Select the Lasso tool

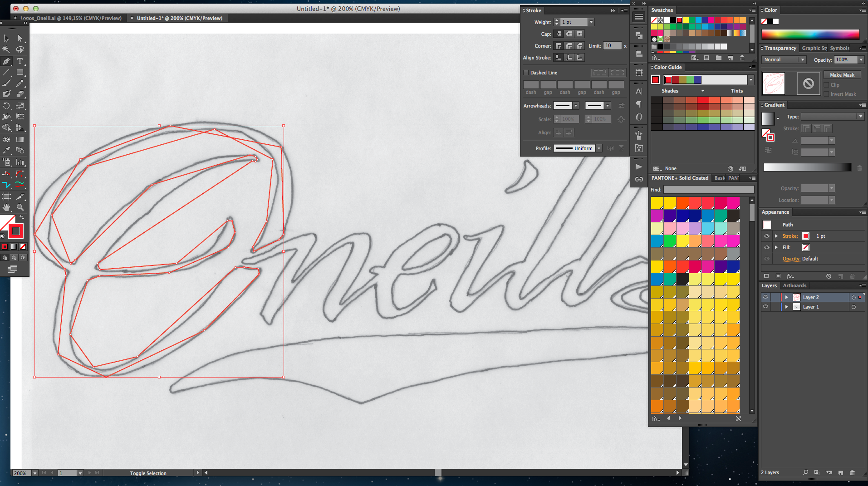pyautogui.click(x=20, y=49)
